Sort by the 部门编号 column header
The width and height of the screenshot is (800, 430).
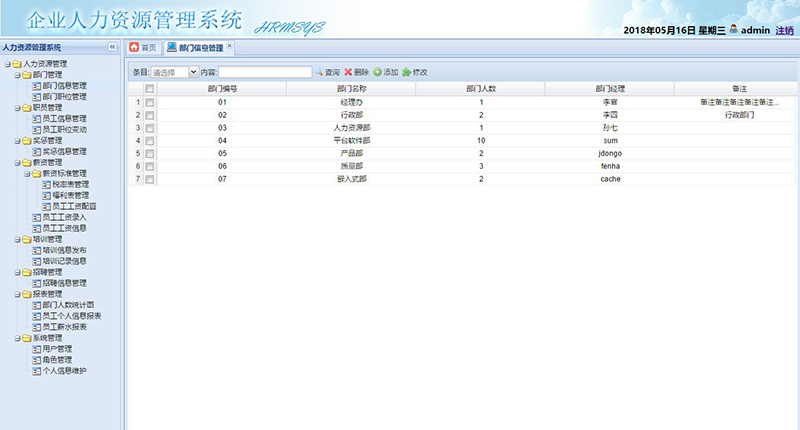point(222,89)
